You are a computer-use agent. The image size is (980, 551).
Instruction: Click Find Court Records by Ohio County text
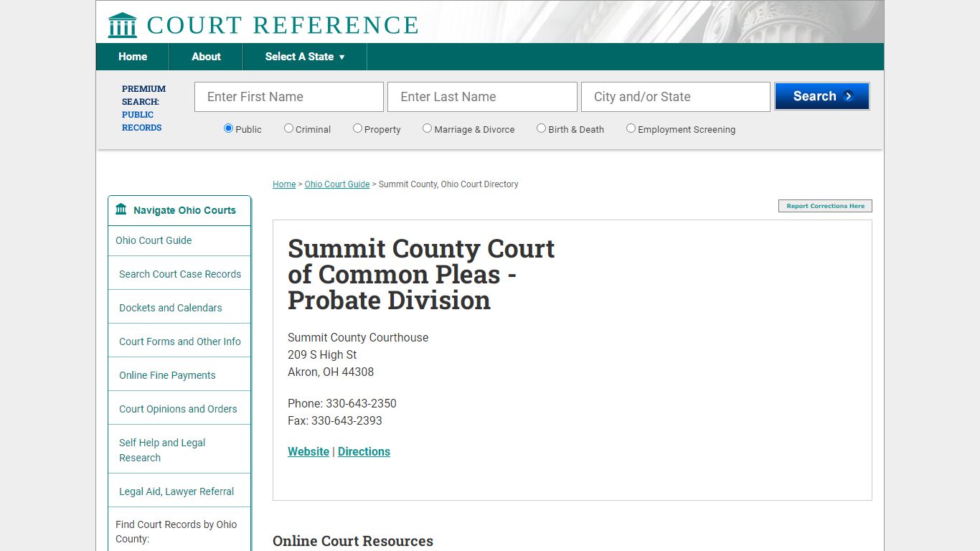coord(176,532)
